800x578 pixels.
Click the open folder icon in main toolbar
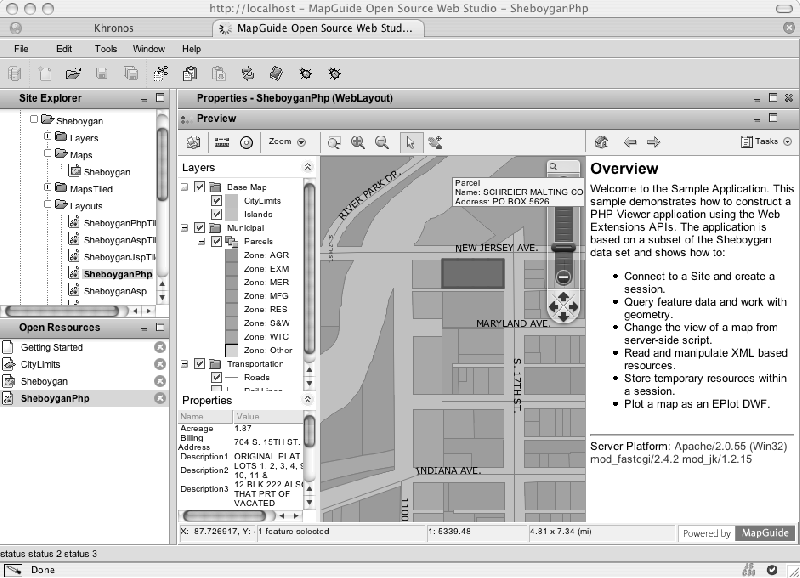point(73,73)
